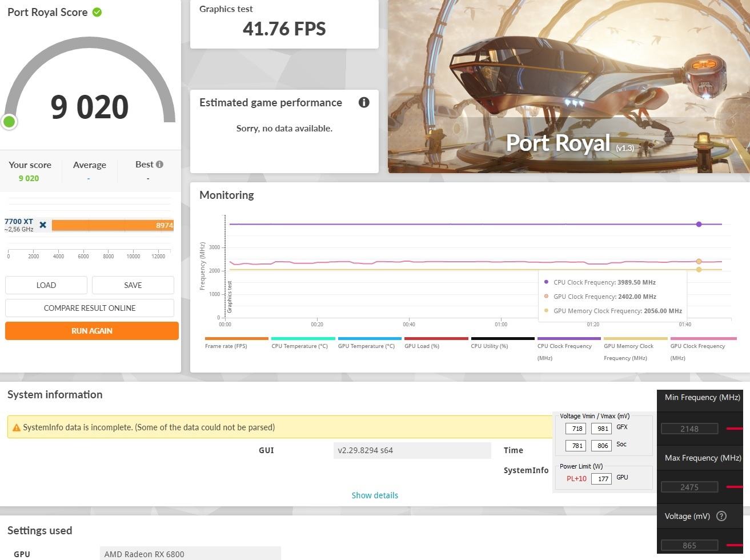
Task: Click the info icon next to Best
Action: (x=159, y=164)
